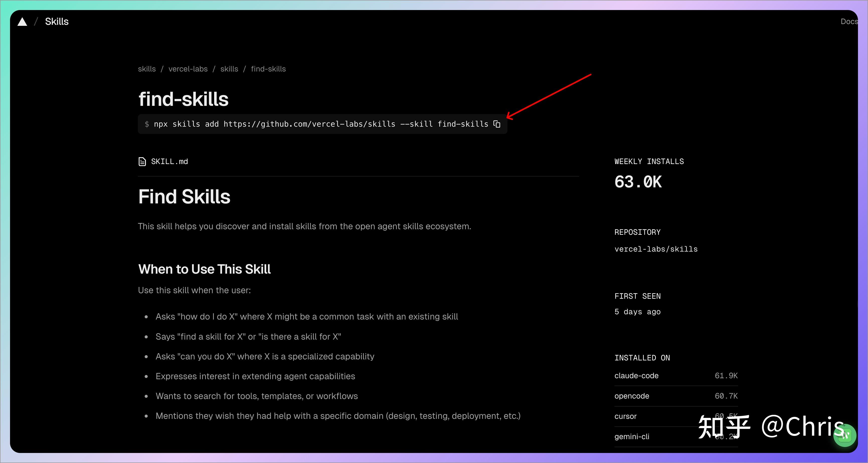The width and height of the screenshot is (868, 463).
Task: Click the 'This skill helps you discover' description
Action: (x=304, y=226)
